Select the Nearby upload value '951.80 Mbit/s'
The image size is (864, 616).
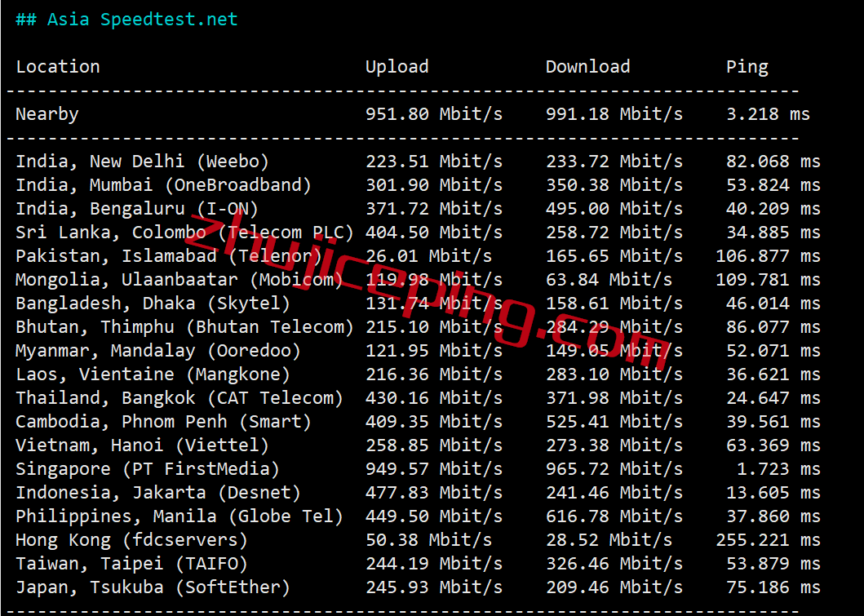(x=434, y=114)
